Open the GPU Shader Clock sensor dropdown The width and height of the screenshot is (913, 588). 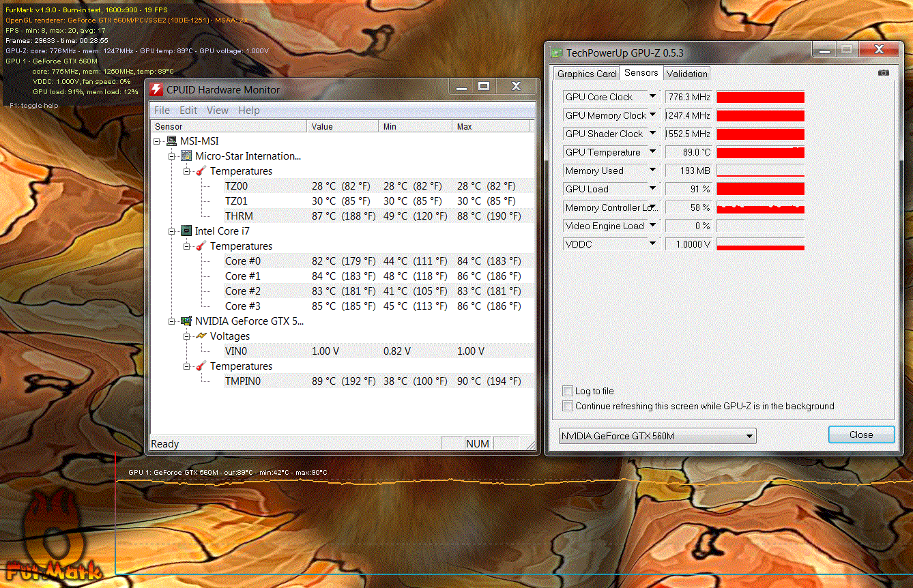click(652, 134)
